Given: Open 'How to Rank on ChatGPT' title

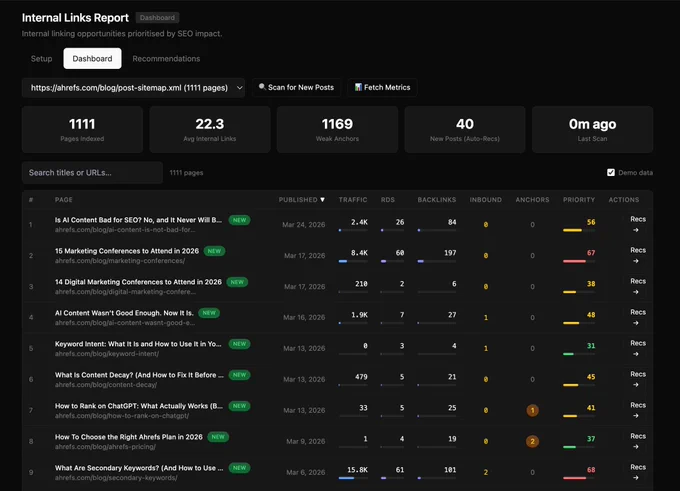Looking at the screenshot, I should click(x=139, y=406).
